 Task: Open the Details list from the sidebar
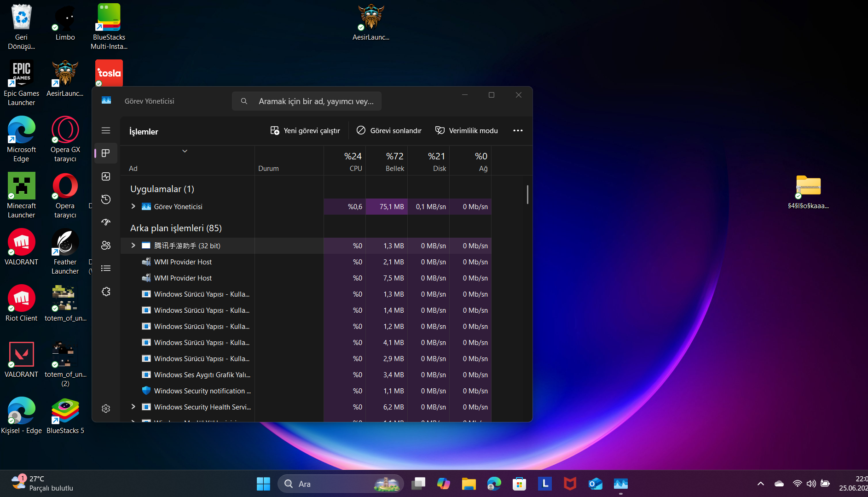point(106,268)
